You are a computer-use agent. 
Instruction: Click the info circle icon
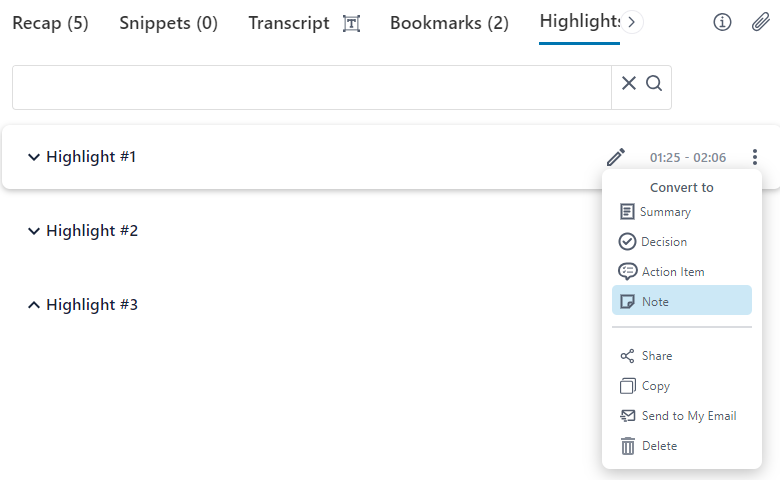722,23
